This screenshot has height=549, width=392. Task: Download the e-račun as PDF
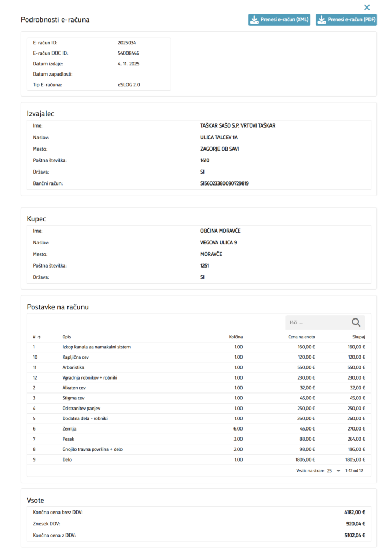[x=346, y=20]
